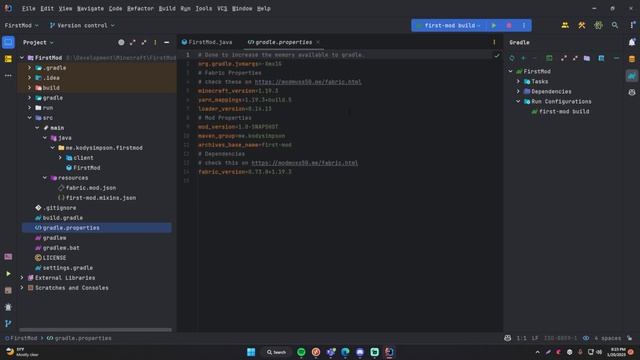The image size is (640, 360).
Task: Click the LF line separator in status bar
Action: click(535, 338)
